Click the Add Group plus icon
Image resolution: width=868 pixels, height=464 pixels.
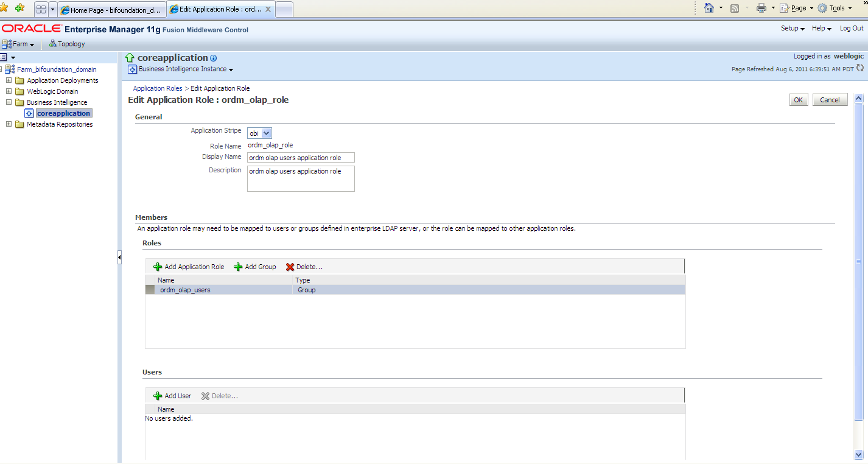click(x=238, y=267)
